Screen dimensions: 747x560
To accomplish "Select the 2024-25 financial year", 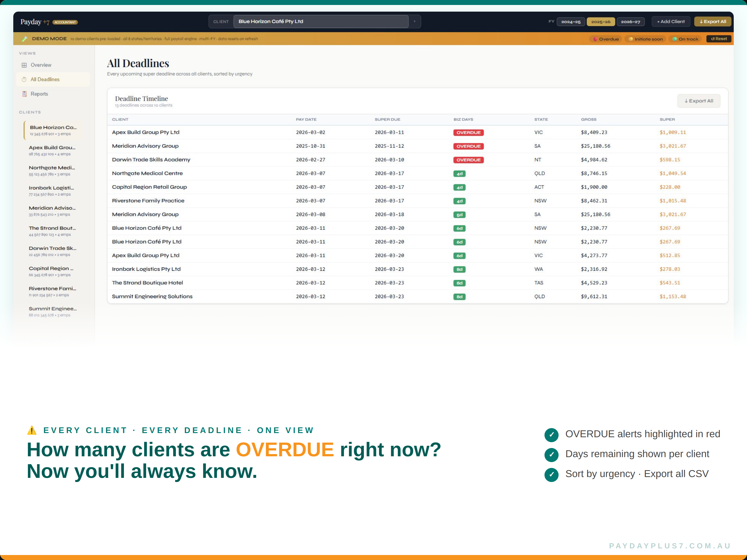I will pyautogui.click(x=571, y=21).
